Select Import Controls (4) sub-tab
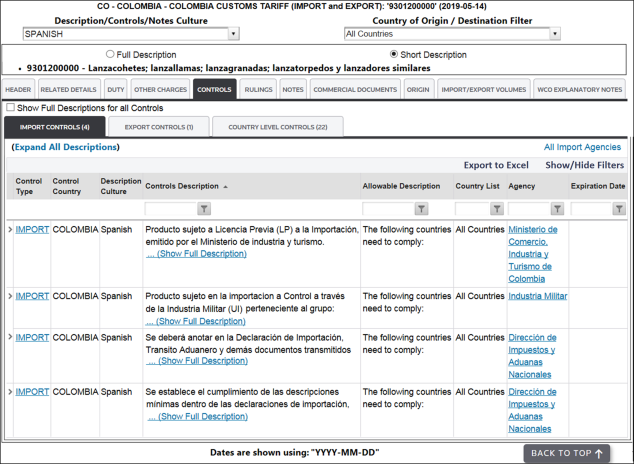 point(55,127)
